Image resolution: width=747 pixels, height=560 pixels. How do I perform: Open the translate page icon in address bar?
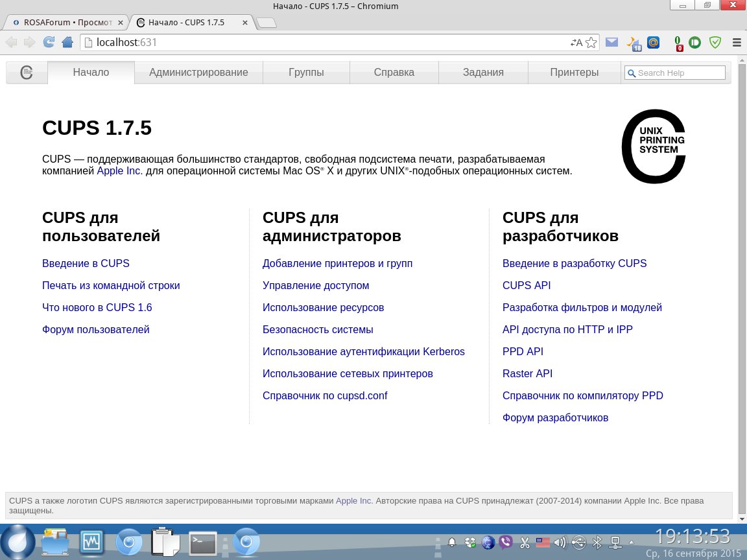tap(576, 43)
